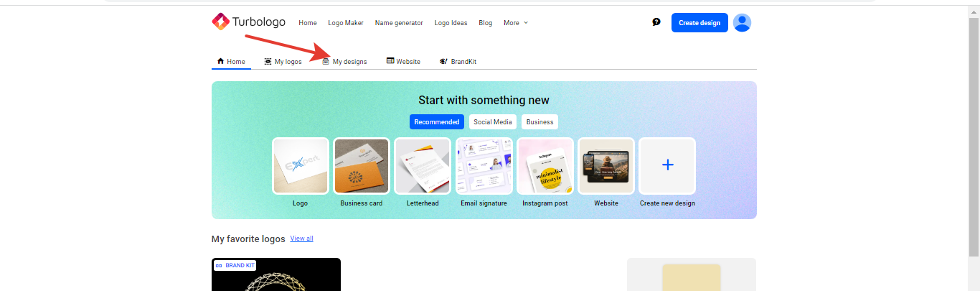This screenshot has width=980, height=291.
Task: Click the BrandKit tab icon
Action: (444, 61)
